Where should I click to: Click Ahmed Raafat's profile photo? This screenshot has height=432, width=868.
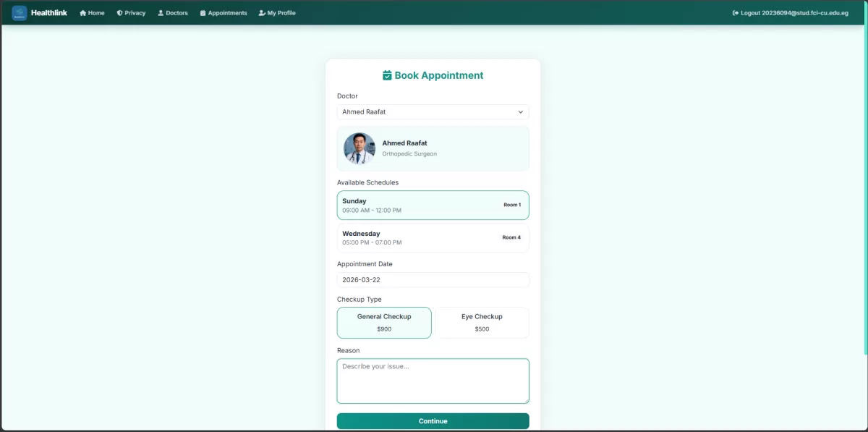359,148
